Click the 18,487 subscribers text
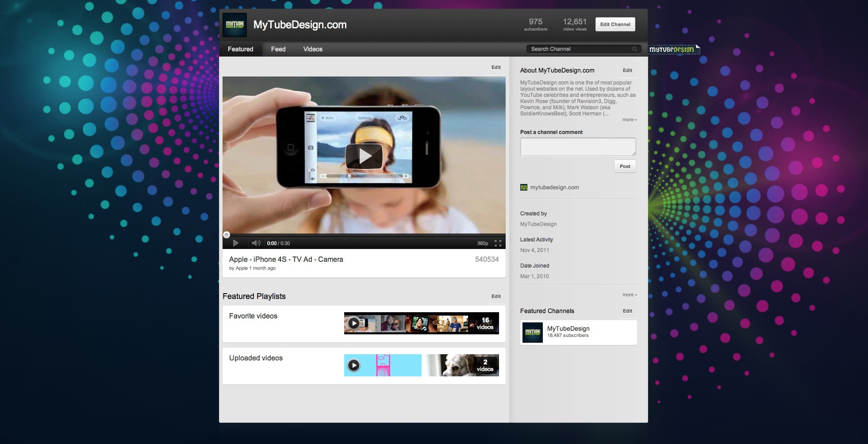The width and height of the screenshot is (868, 444). [568, 336]
